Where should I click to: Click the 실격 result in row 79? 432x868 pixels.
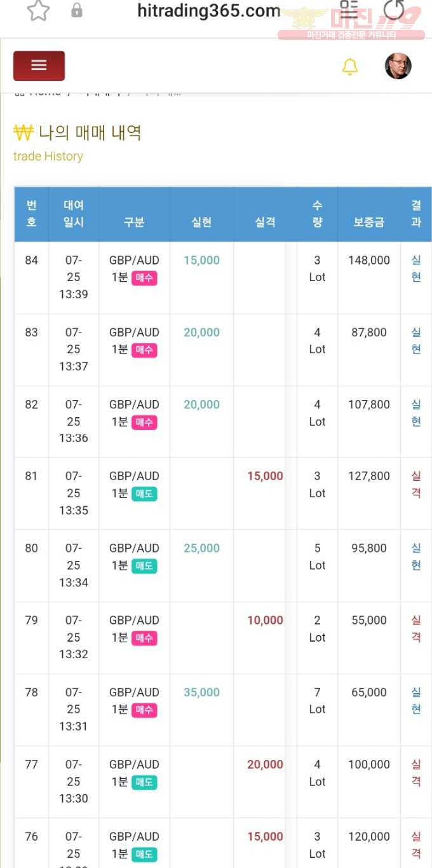(x=416, y=629)
